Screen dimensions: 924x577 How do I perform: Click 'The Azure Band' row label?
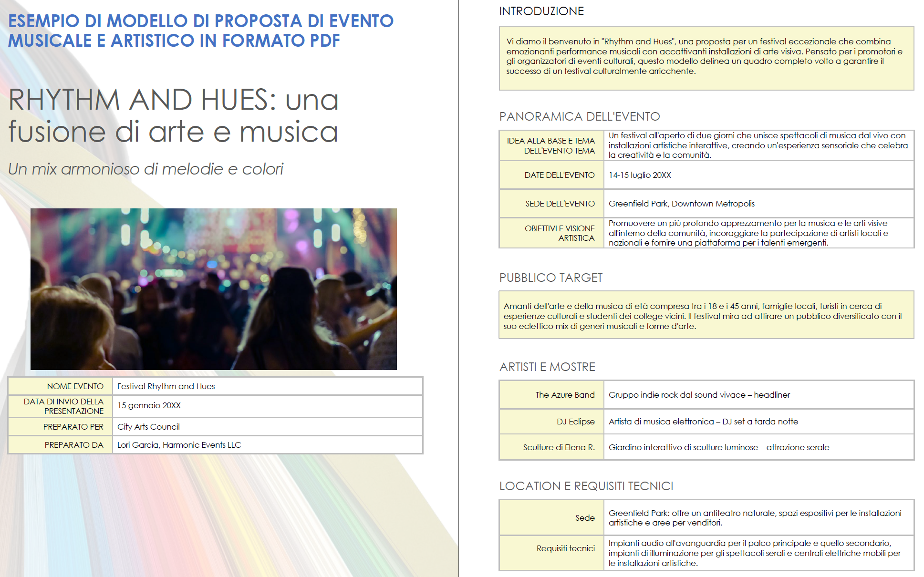551,395
